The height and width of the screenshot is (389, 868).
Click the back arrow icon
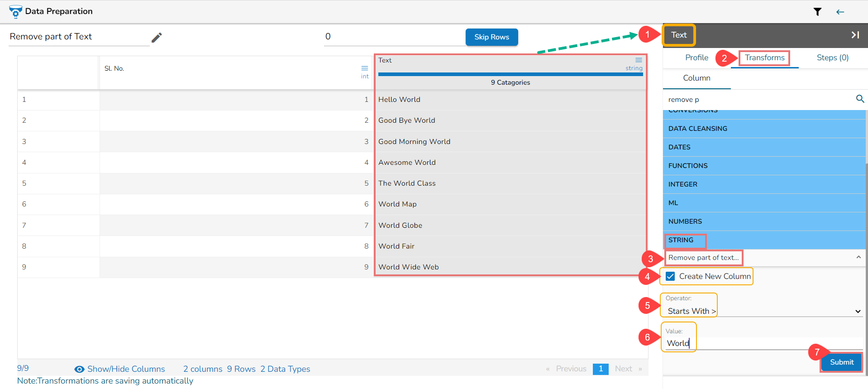(x=840, y=12)
